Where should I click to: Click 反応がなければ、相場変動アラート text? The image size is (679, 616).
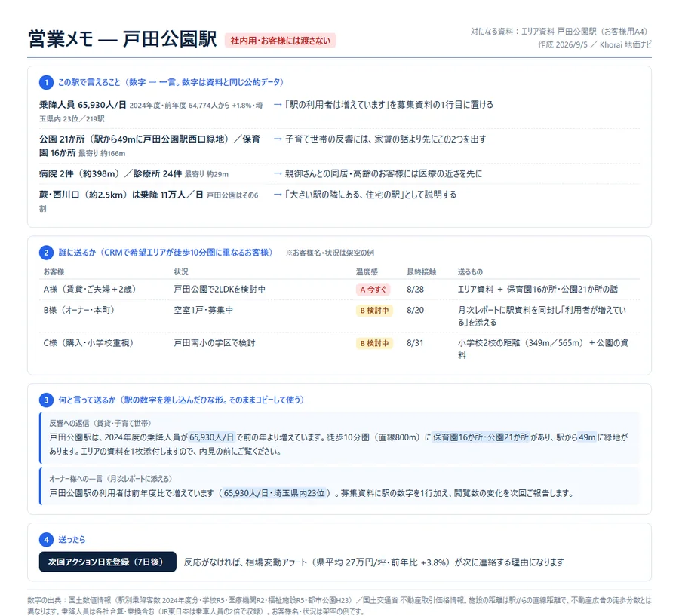(373, 562)
